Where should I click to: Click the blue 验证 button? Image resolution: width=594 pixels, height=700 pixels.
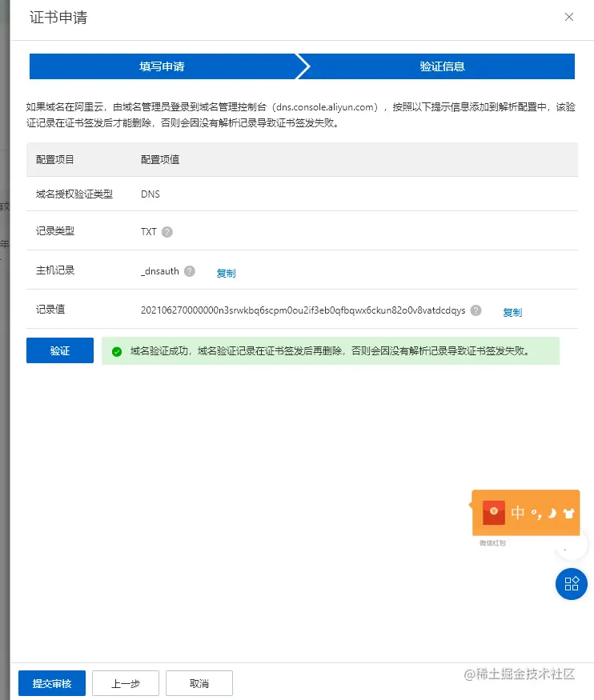(60, 350)
